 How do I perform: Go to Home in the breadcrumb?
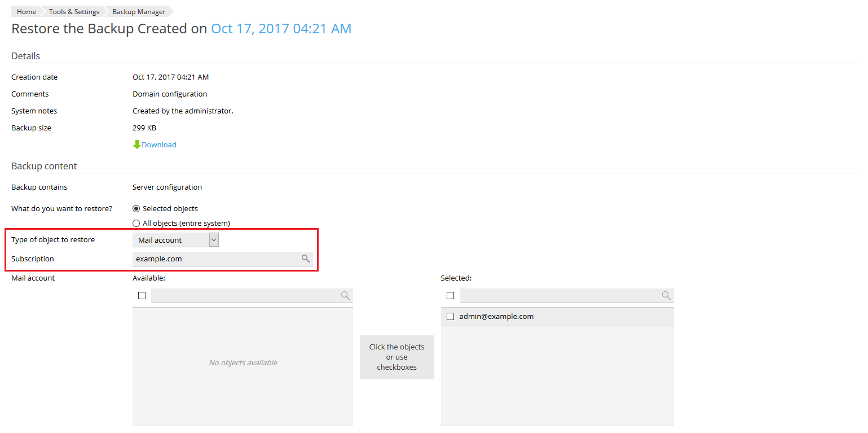tap(26, 12)
